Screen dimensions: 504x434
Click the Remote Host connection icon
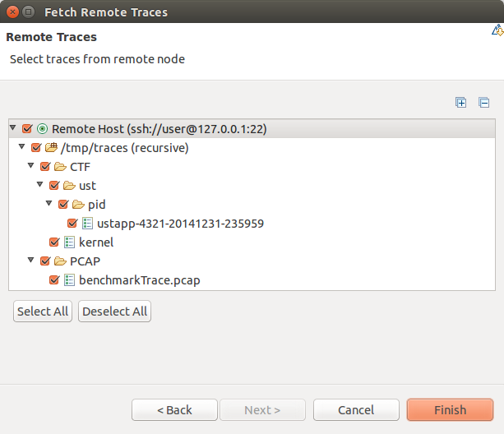click(42, 129)
